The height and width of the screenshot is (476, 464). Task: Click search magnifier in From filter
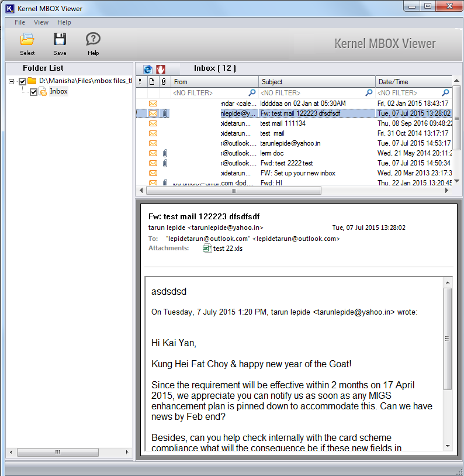(252, 92)
